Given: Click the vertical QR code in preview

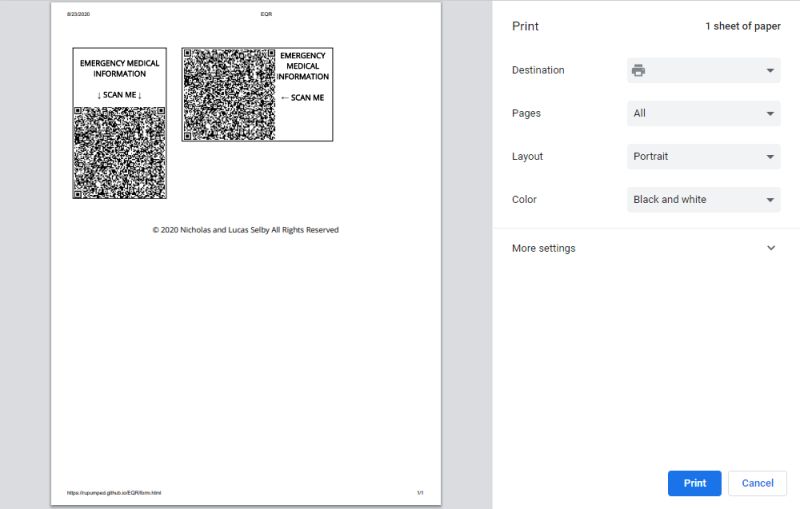Looking at the screenshot, I should click(x=119, y=152).
